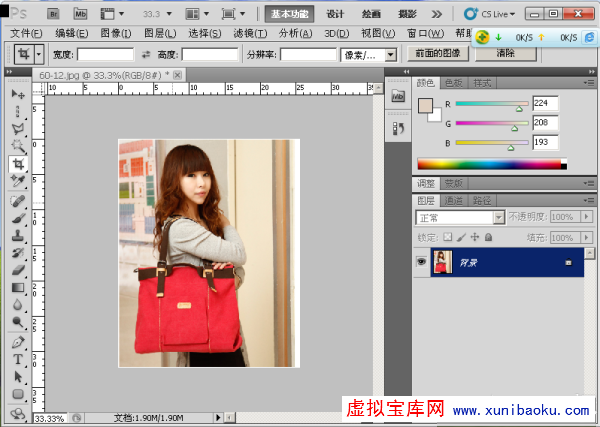Toggle lock transparent pixels in Layers panel
The height and width of the screenshot is (427, 600).
point(449,237)
